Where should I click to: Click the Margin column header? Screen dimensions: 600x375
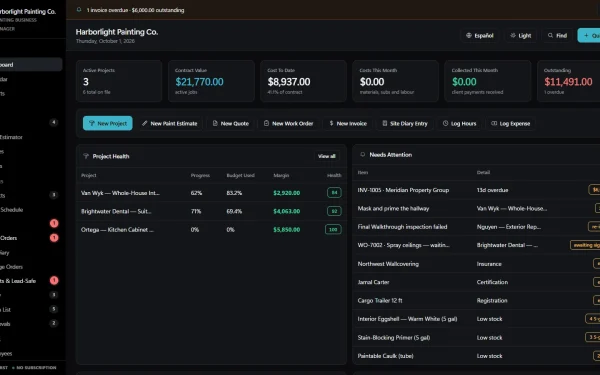pos(281,175)
